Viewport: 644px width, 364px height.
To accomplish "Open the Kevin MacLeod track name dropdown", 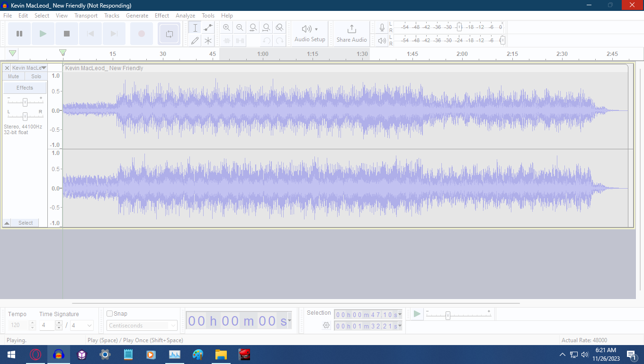I will (44, 68).
